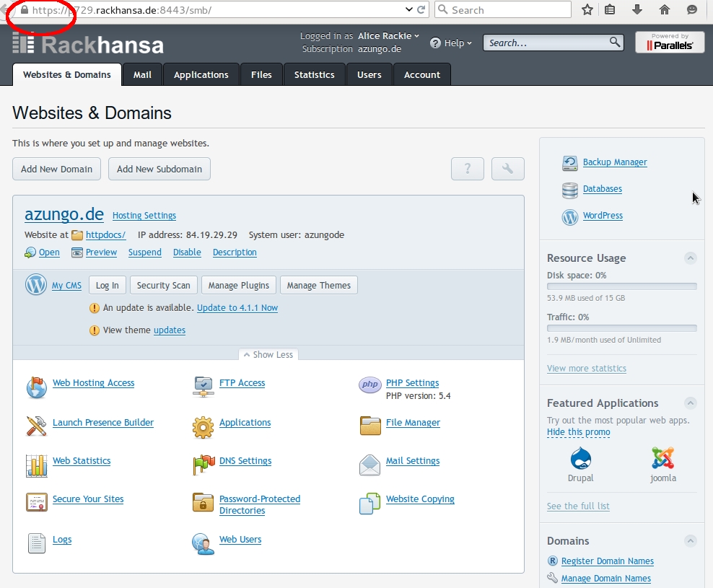Viewport: 713px width, 588px height.
Task: Click the FTP Access computer icon
Action: click(x=203, y=387)
